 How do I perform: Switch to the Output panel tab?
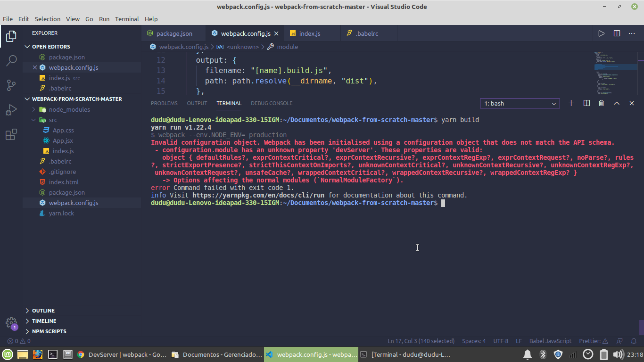(x=197, y=103)
